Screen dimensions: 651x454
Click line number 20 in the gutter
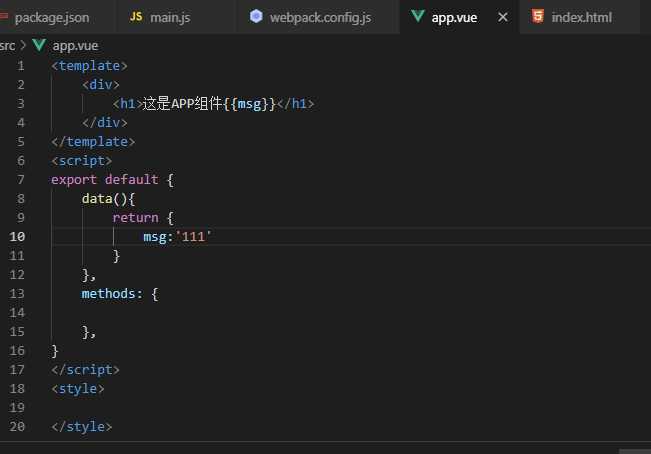pos(17,426)
